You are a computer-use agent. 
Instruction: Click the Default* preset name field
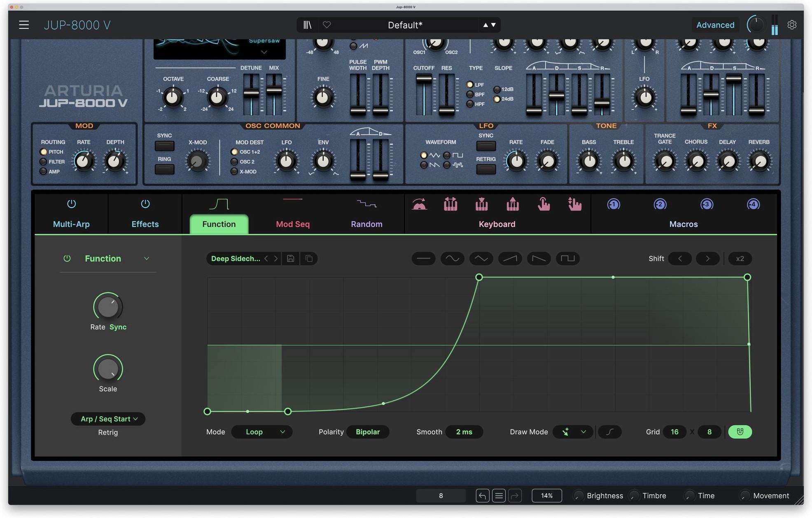click(404, 25)
